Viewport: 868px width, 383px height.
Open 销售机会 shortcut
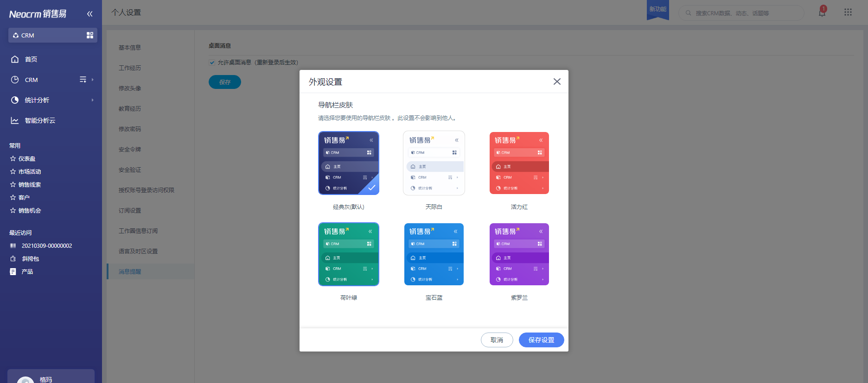30,210
